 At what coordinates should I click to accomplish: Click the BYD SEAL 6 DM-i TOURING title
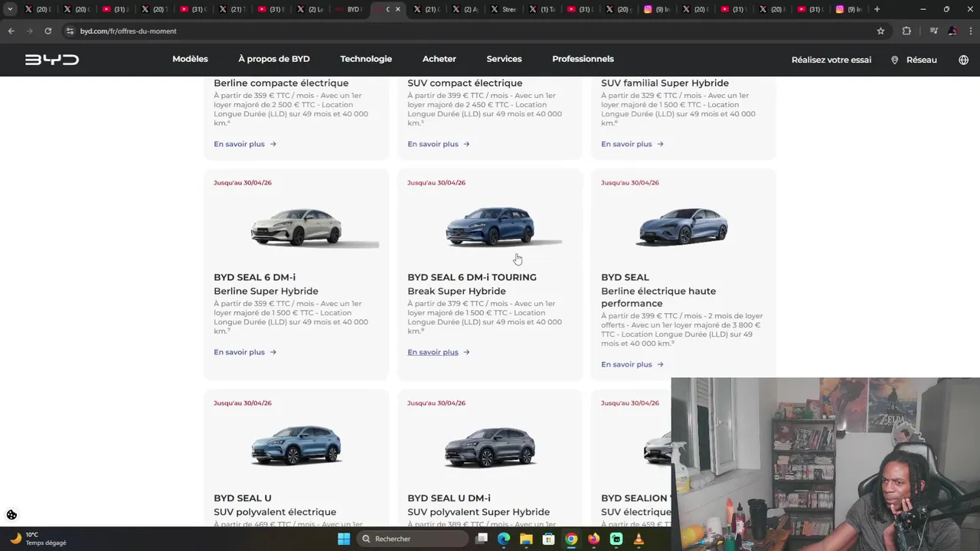pyautogui.click(x=472, y=277)
